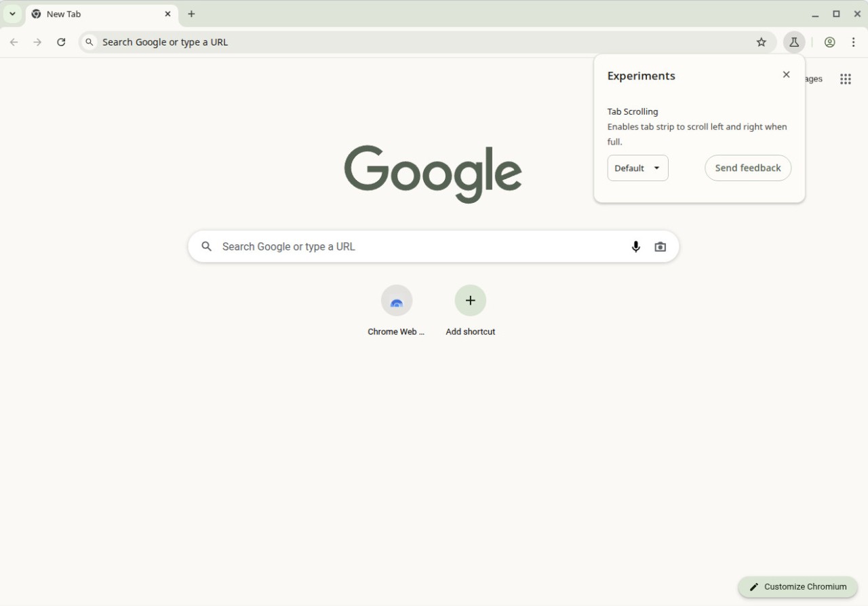Select the back navigation arrow
Image resolution: width=868 pixels, height=606 pixels.
14,41
